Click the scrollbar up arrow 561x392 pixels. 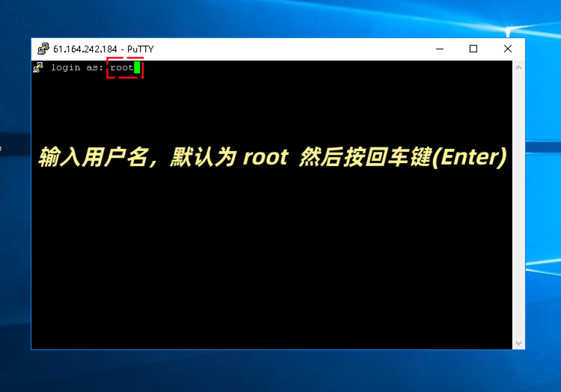[518, 67]
